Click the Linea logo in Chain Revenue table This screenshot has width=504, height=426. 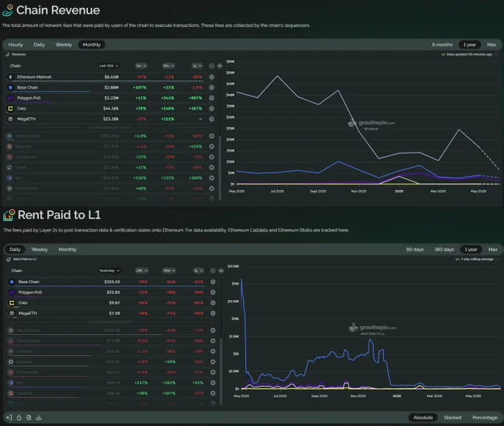[10, 167]
